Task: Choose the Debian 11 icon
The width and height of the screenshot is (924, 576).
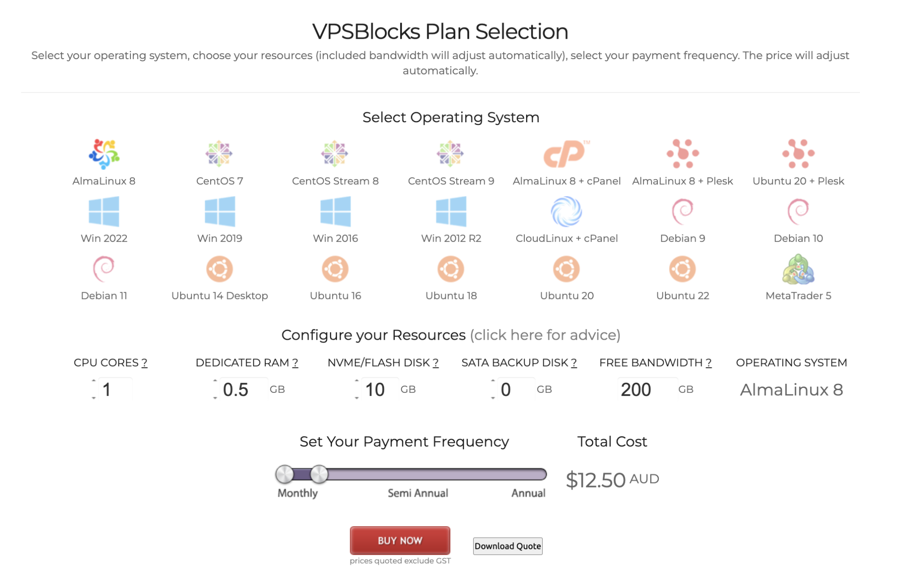Action: point(103,269)
